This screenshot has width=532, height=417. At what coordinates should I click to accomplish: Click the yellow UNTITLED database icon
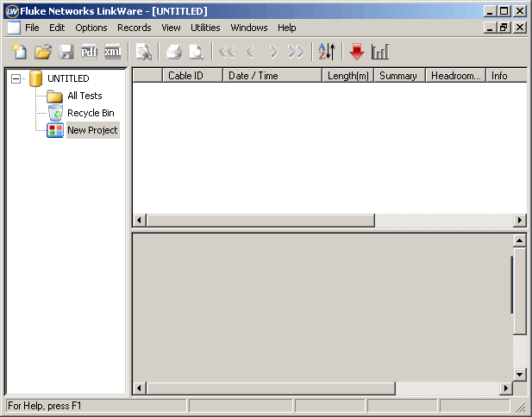coord(35,78)
